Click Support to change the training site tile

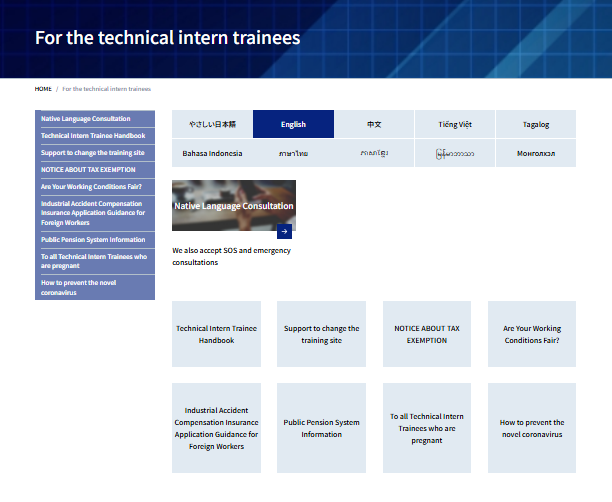(x=321, y=334)
